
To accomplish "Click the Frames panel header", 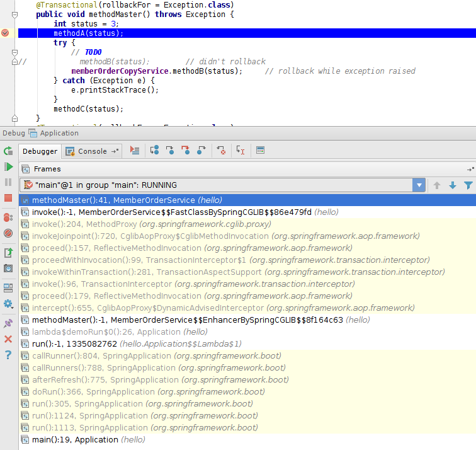I will (x=247, y=169).
